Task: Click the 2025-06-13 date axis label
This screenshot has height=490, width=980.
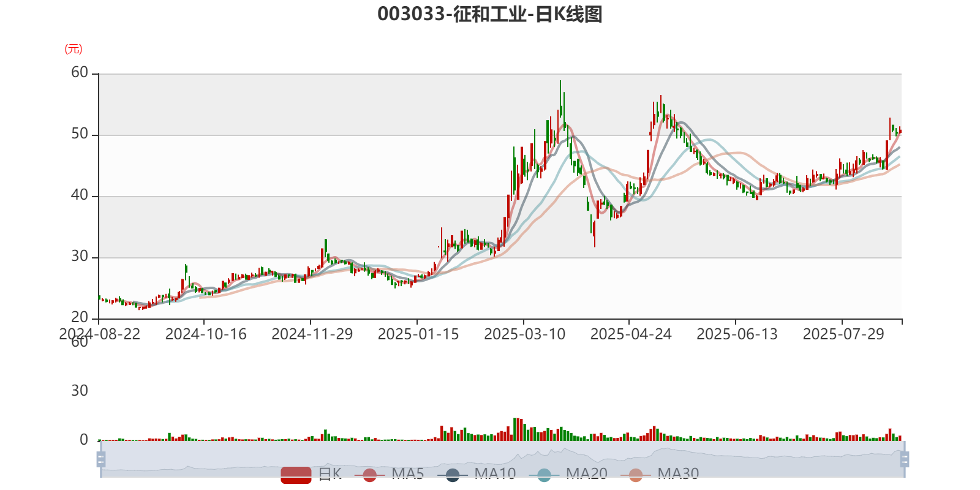Action: click(737, 334)
